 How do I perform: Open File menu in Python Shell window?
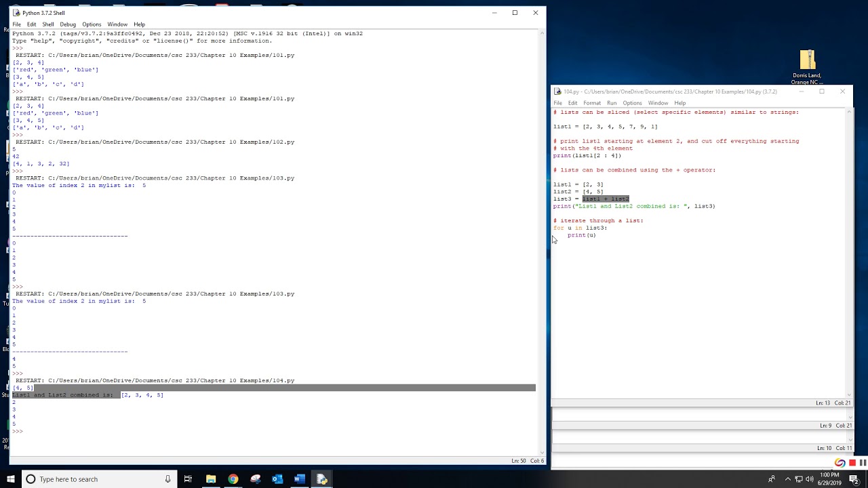[16, 24]
